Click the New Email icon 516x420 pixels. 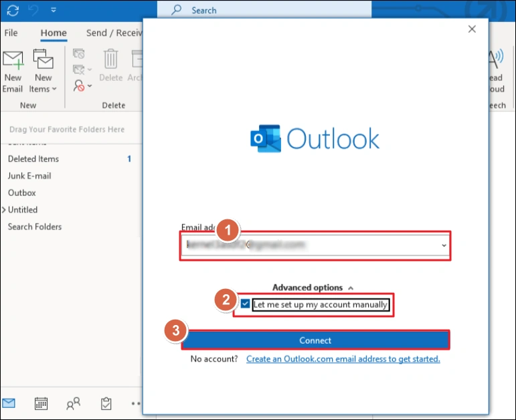(x=13, y=72)
